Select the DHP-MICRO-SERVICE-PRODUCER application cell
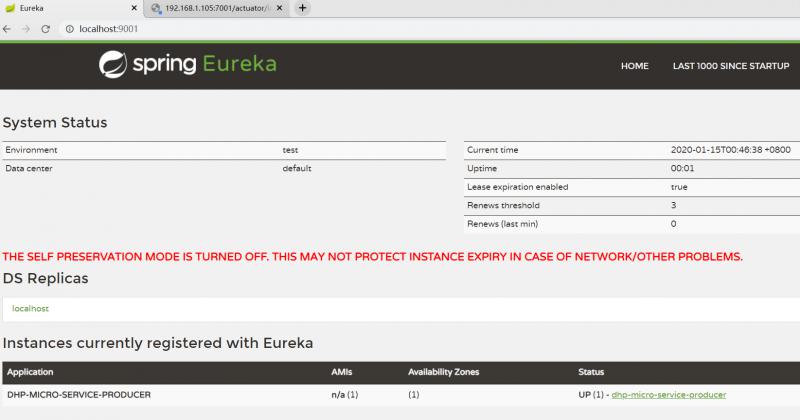Image resolution: width=800 pixels, height=420 pixels. [x=79, y=394]
